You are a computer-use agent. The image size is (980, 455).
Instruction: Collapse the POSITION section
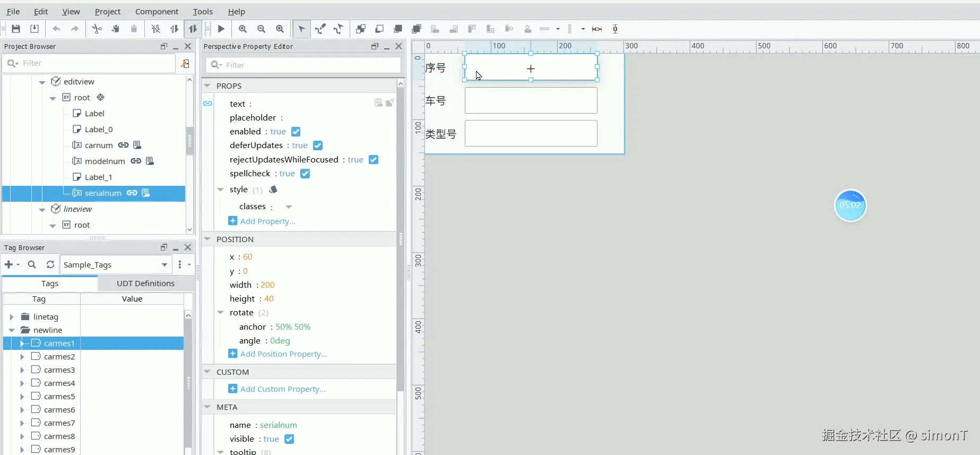click(x=208, y=239)
